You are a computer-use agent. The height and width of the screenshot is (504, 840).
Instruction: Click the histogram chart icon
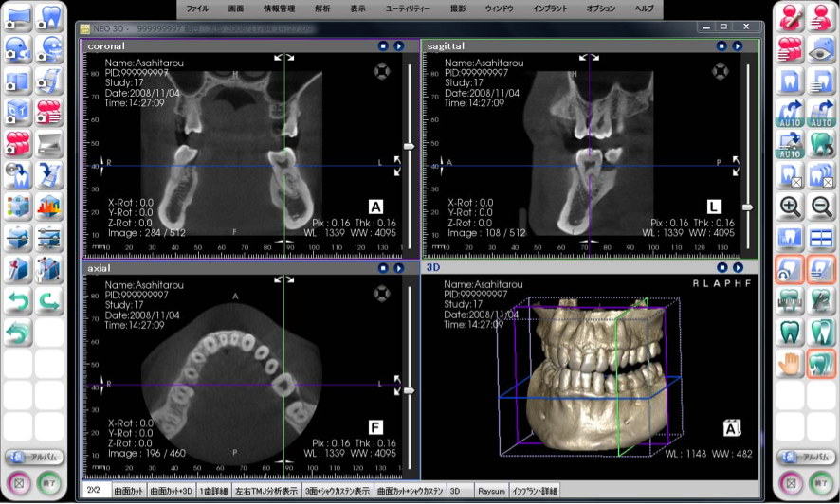(50, 207)
